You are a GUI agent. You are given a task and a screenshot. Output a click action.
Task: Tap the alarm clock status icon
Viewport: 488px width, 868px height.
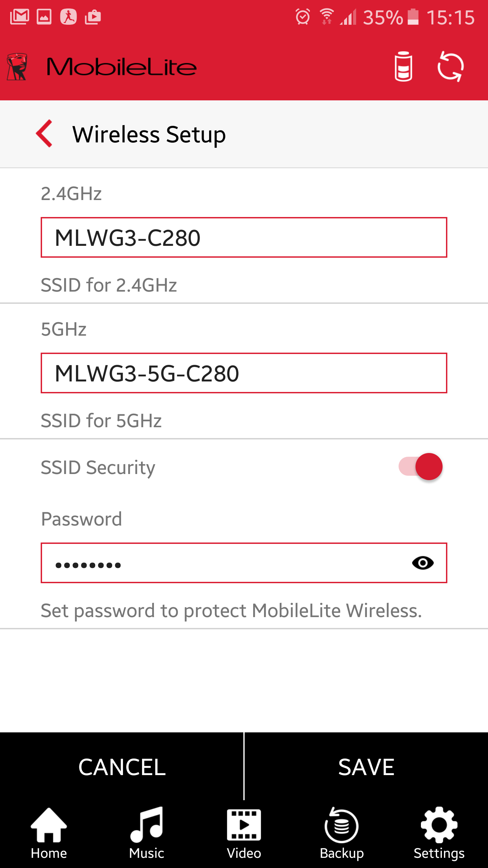coord(303,17)
